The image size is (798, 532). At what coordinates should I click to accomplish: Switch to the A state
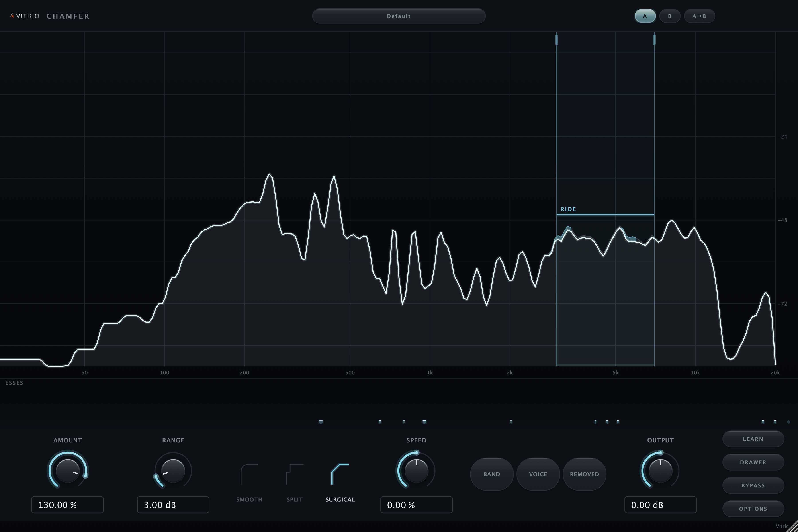point(645,16)
